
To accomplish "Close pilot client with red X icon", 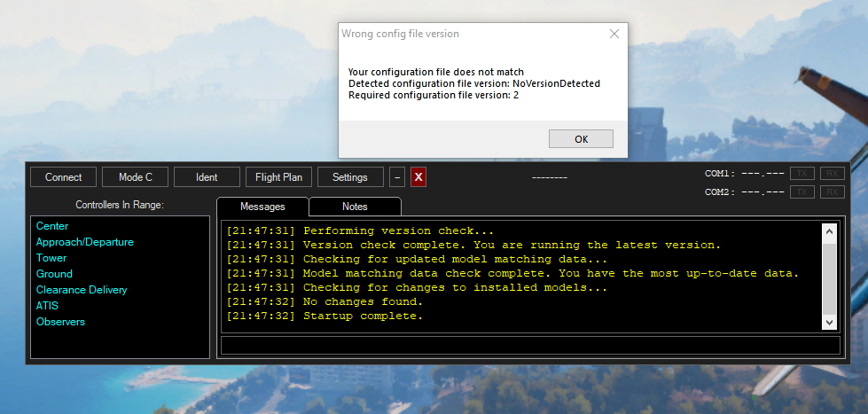I will pos(418,177).
